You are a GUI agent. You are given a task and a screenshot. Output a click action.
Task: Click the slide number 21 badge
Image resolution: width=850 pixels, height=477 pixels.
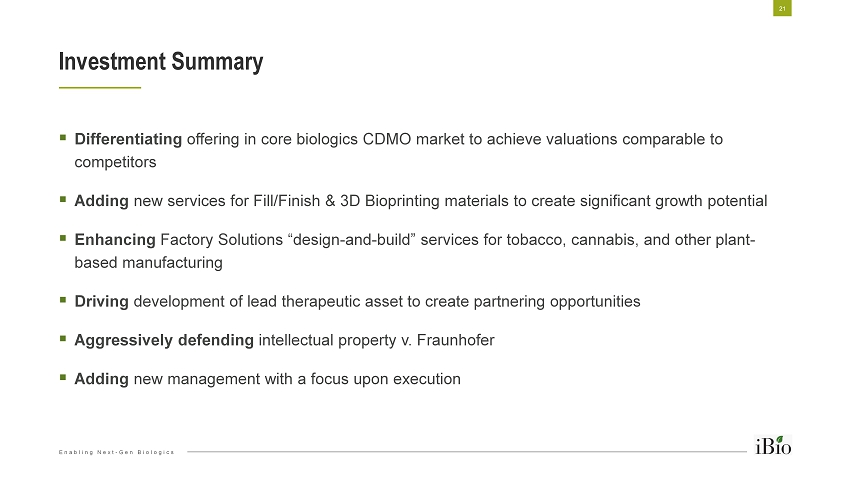pyautogui.click(x=782, y=9)
